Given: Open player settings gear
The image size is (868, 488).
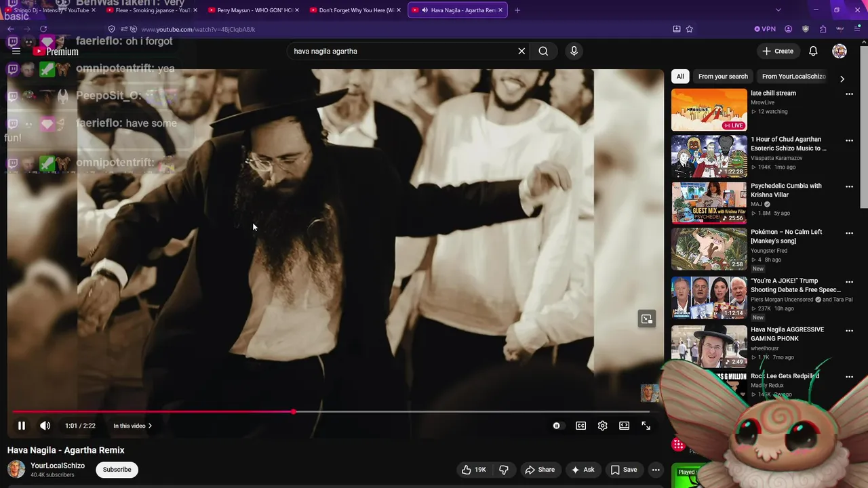Looking at the screenshot, I should pos(603,426).
